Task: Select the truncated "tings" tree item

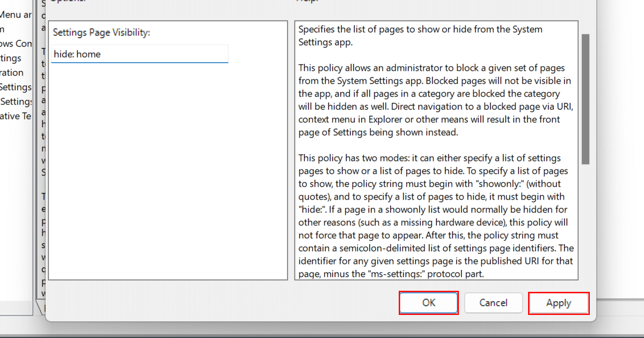Action: coord(11,58)
